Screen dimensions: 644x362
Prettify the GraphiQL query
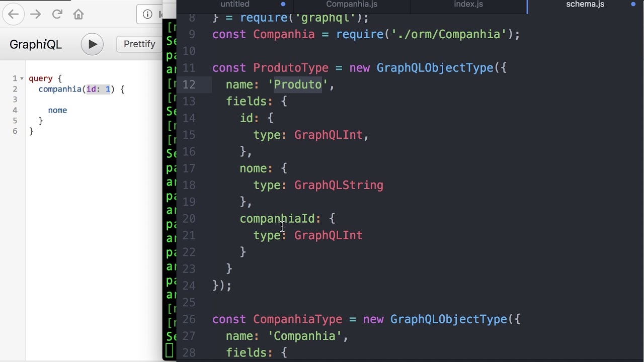(139, 44)
